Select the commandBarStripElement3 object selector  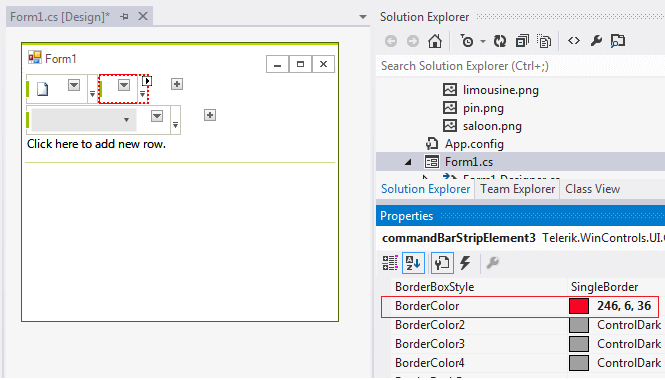pyautogui.click(x=520, y=238)
